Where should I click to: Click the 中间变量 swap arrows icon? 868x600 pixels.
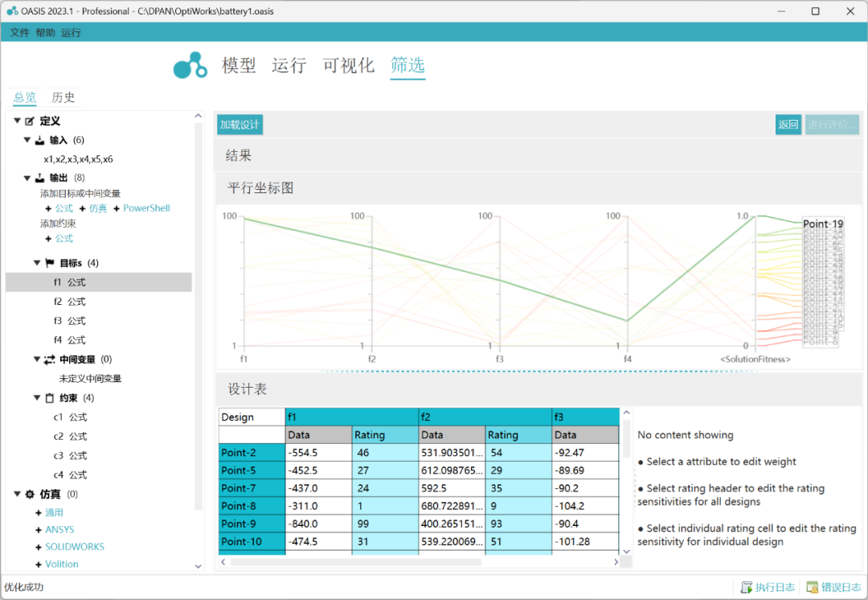tap(50, 360)
